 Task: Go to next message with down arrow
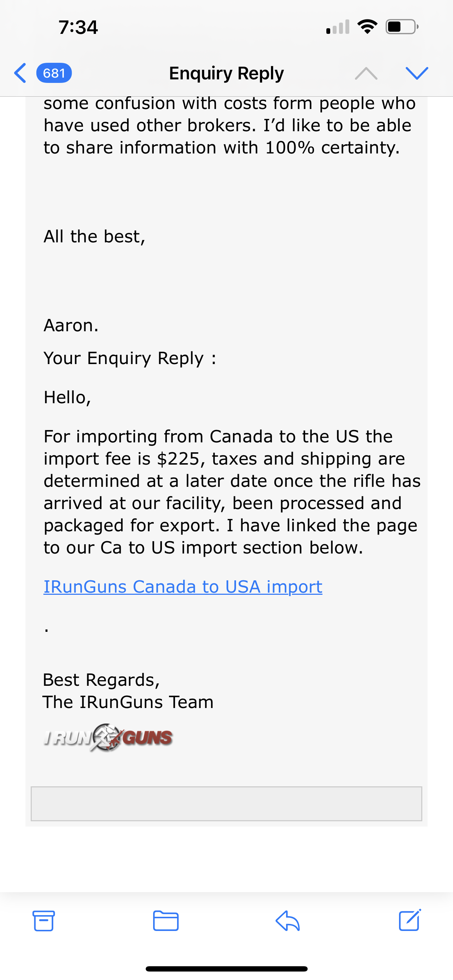point(417,73)
